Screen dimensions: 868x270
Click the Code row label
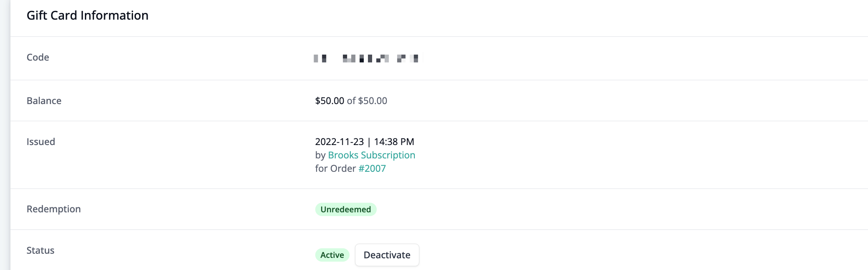click(38, 57)
